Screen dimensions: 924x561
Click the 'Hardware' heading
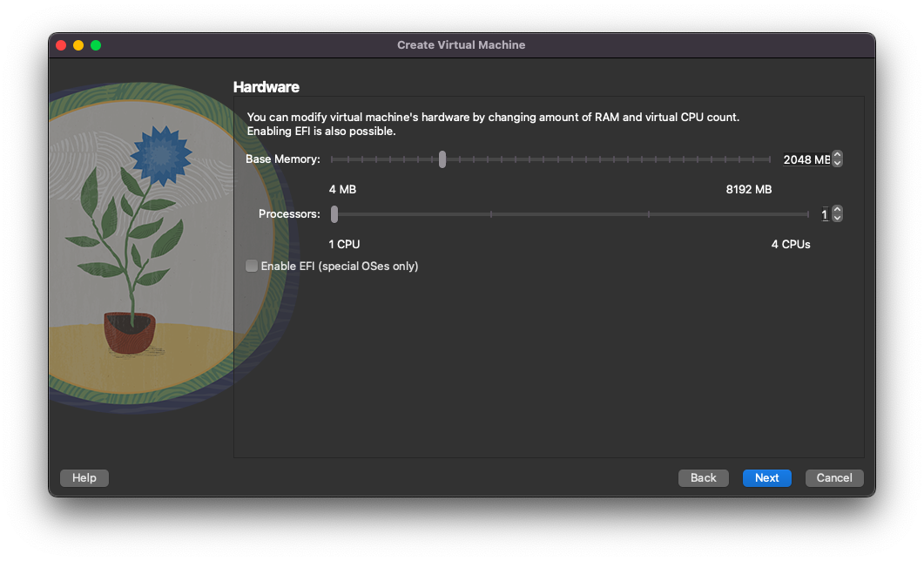coord(266,86)
